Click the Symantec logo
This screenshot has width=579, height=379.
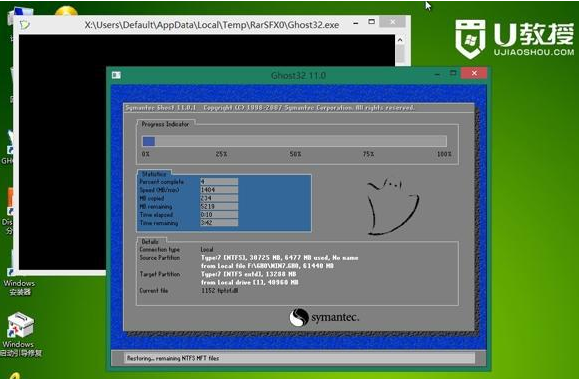coord(324,317)
